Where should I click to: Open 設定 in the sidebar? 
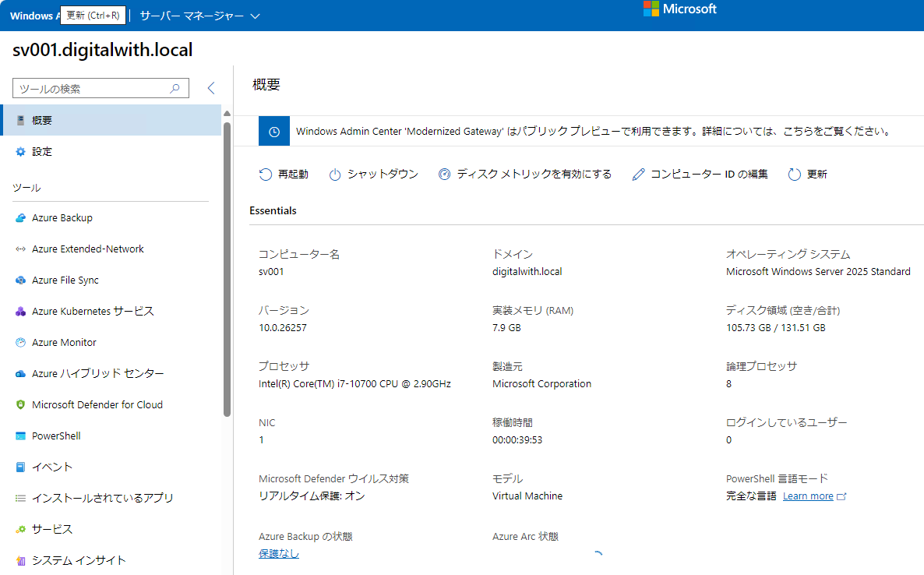pos(111,151)
